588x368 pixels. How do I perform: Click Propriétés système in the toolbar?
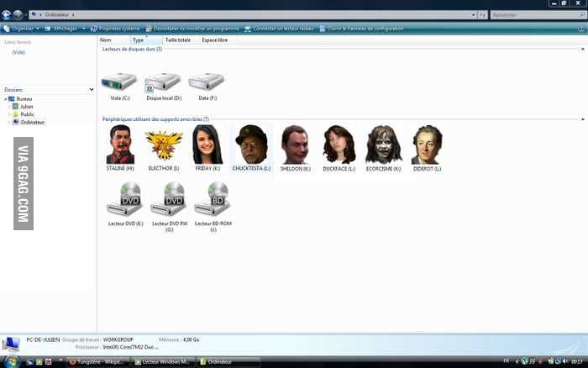pyautogui.click(x=117, y=29)
